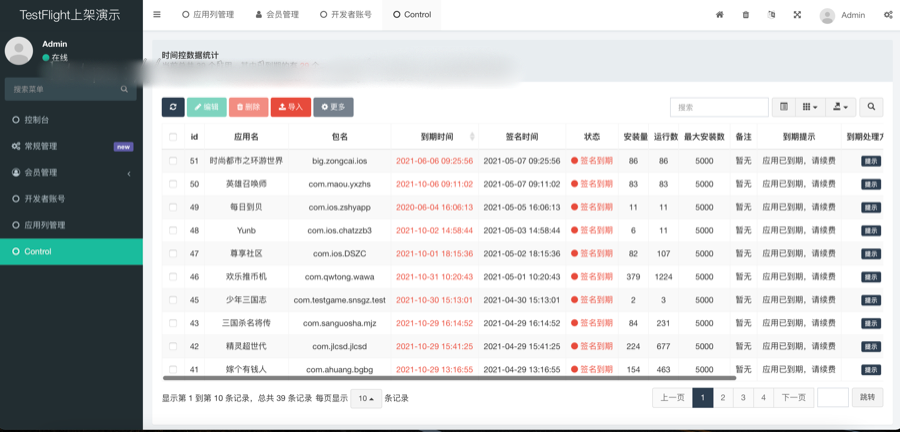Toggle table card view icon
Screen dimensions: 900x432
pos(784,107)
